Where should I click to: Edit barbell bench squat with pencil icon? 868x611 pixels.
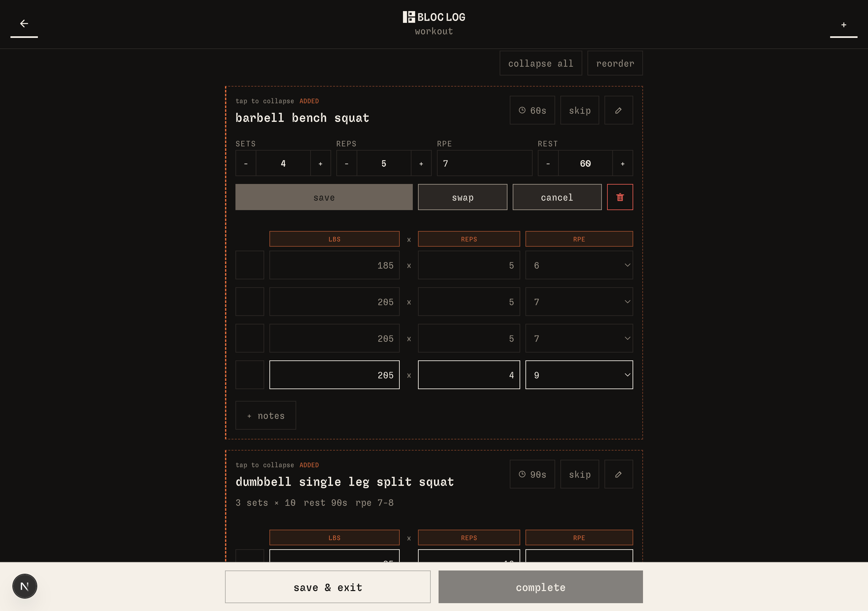619,110
